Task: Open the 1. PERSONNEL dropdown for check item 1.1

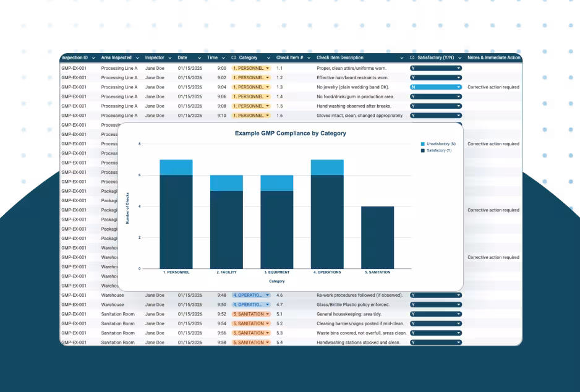Action: pos(250,68)
